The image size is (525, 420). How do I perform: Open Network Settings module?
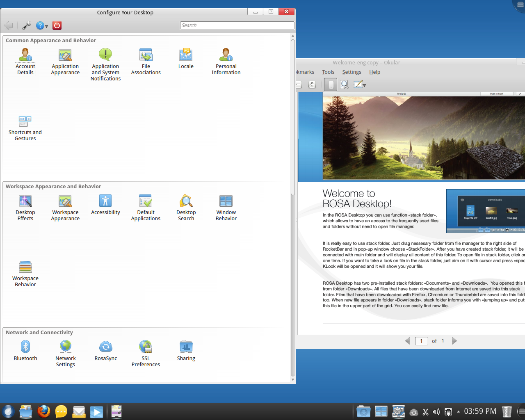point(65,354)
